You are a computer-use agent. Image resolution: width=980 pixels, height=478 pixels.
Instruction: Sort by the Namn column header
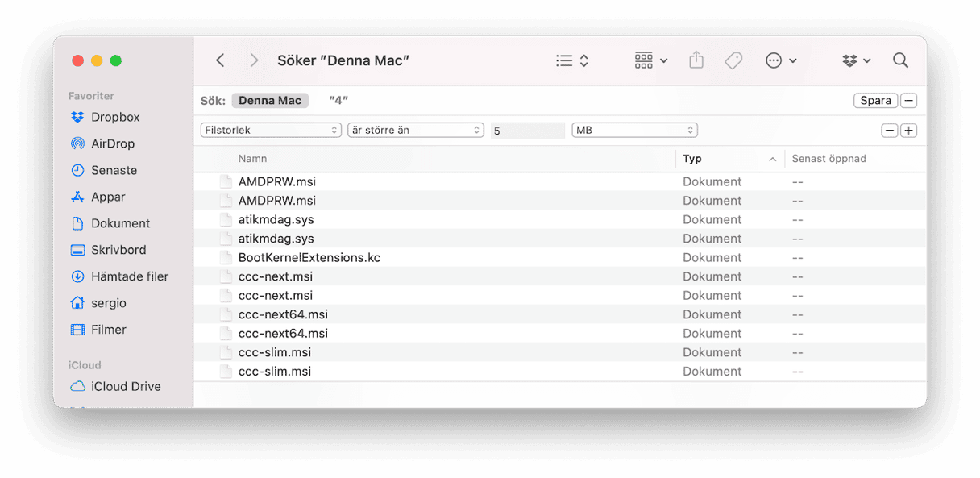pos(252,159)
